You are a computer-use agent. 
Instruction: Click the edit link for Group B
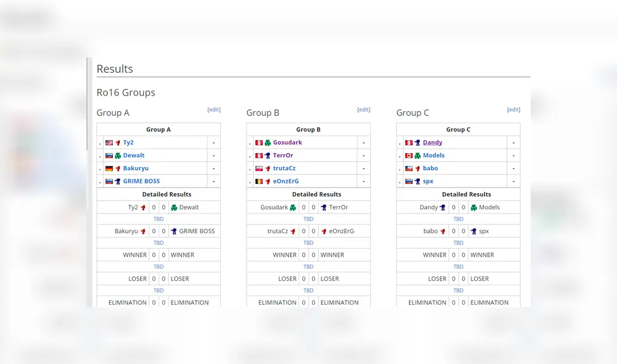click(363, 109)
